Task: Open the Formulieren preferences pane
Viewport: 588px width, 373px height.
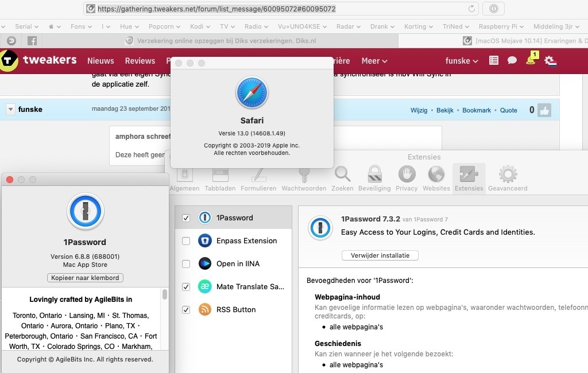Action: click(258, 180)
